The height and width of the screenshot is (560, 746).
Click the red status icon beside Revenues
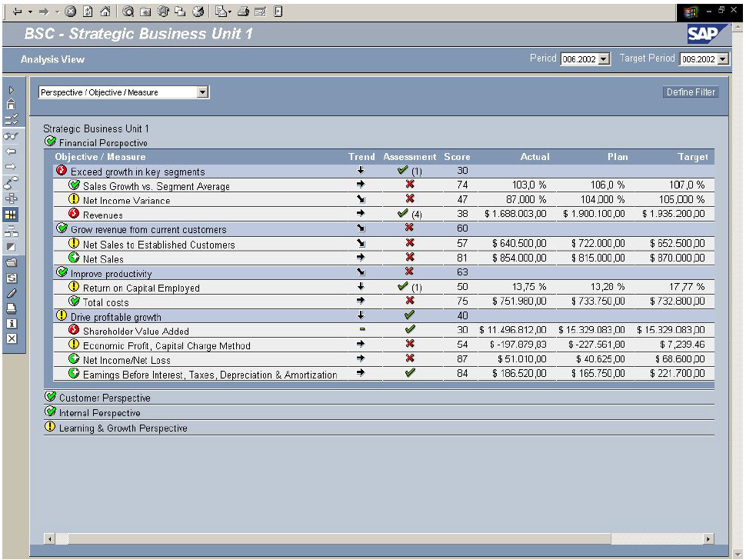tap(74, 213)
